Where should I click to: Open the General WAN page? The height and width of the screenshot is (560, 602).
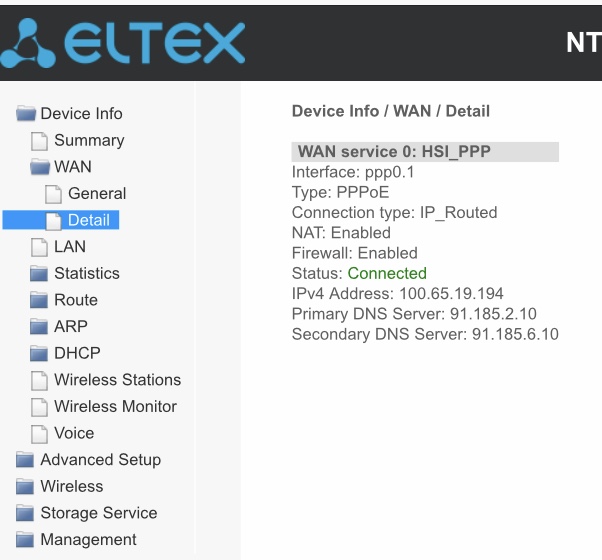tap(97, 193)
